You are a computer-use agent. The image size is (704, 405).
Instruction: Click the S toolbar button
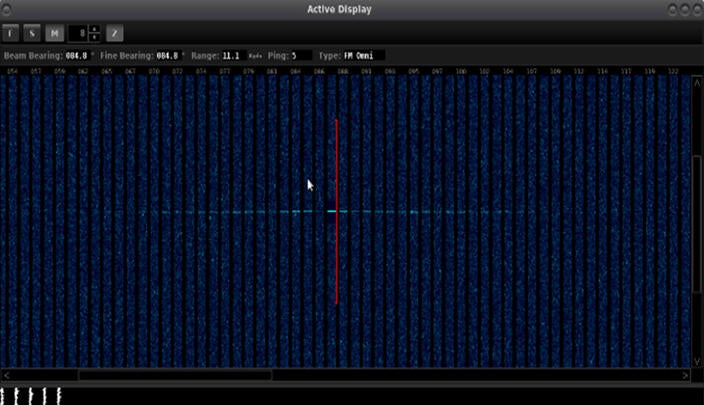(x=32, y=33)
